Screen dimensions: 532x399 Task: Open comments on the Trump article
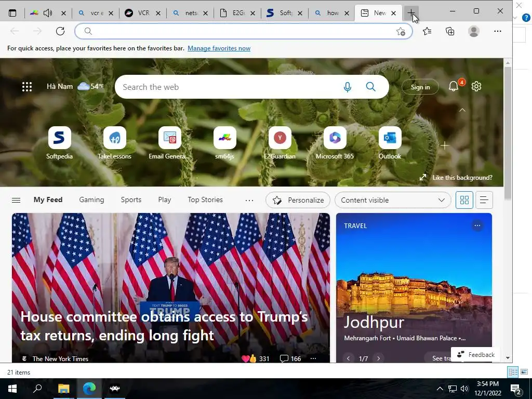290,358
